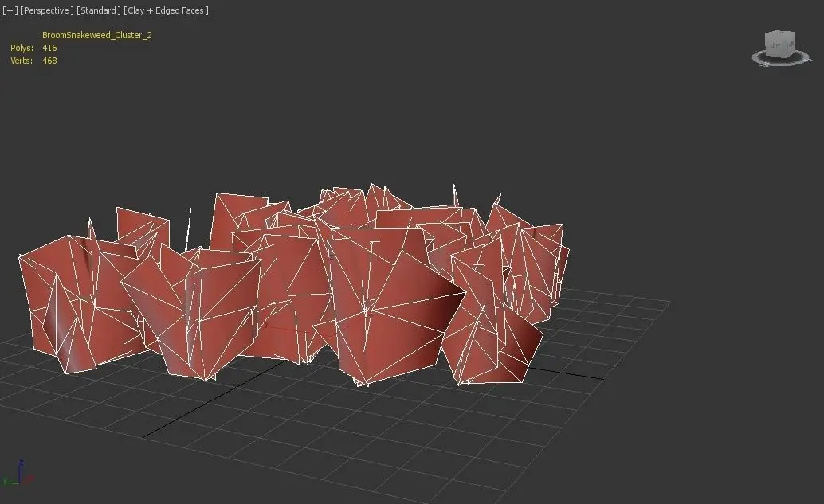The width and height of the screenshot is (824, 504).
Task: Click the red snakeweed cluster mesh
Action: click(294, 283)
